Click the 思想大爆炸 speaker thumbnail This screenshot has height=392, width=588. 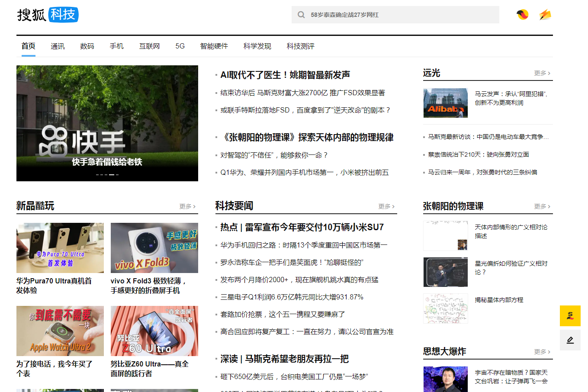[x=446, y=379]
